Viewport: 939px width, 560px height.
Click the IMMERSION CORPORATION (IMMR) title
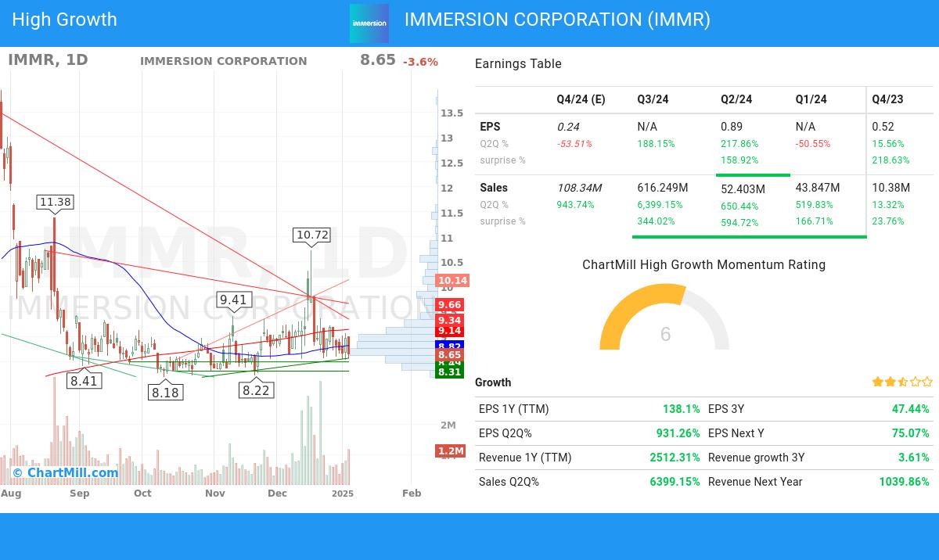pos(557,20)
